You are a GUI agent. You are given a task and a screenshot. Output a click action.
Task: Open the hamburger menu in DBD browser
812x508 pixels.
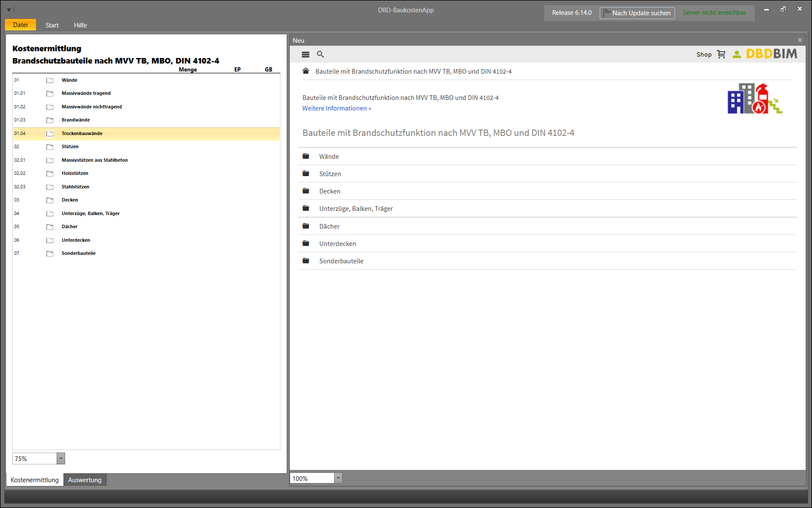(305, 55)
